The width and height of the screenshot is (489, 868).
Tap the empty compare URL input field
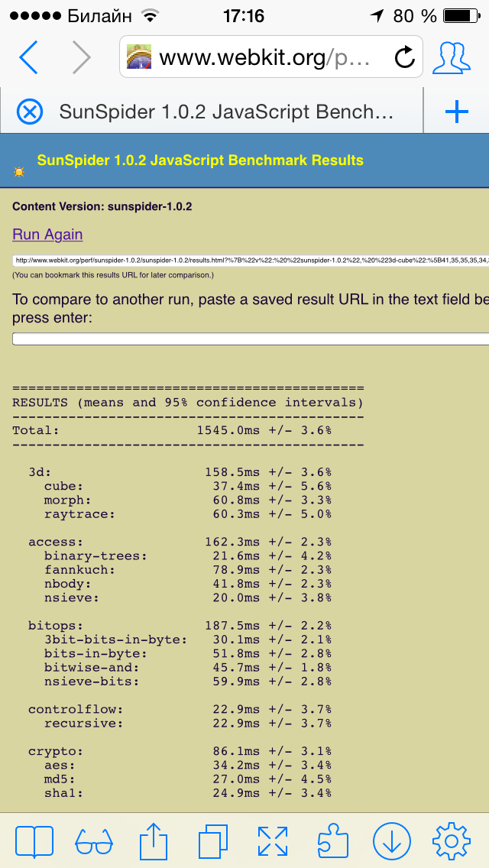click(251, 338)
